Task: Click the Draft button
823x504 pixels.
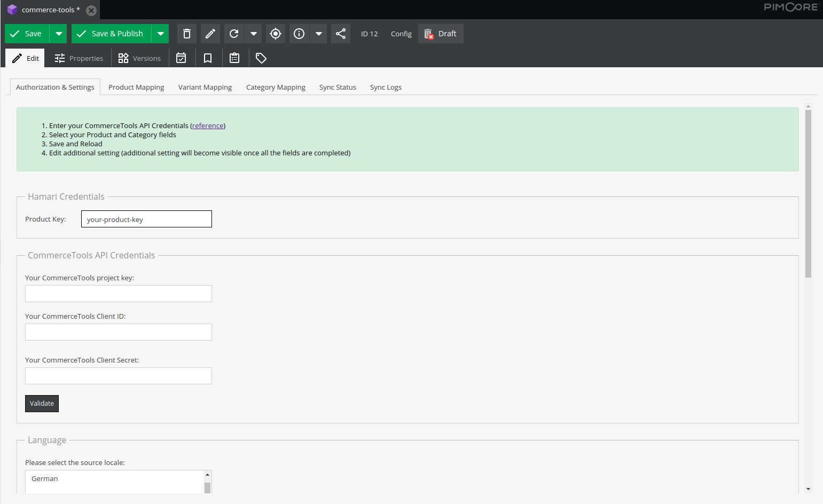Action: [x=441, y=34]
